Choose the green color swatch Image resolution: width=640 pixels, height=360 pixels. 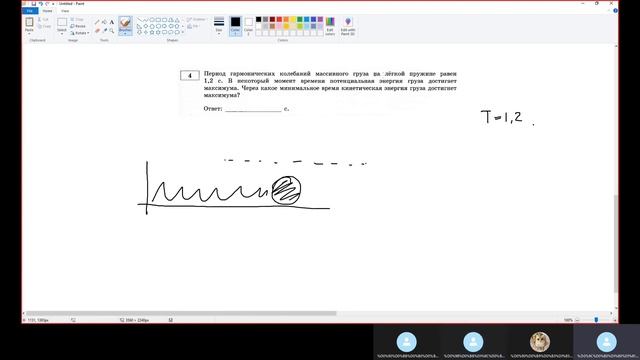(300, 19)
